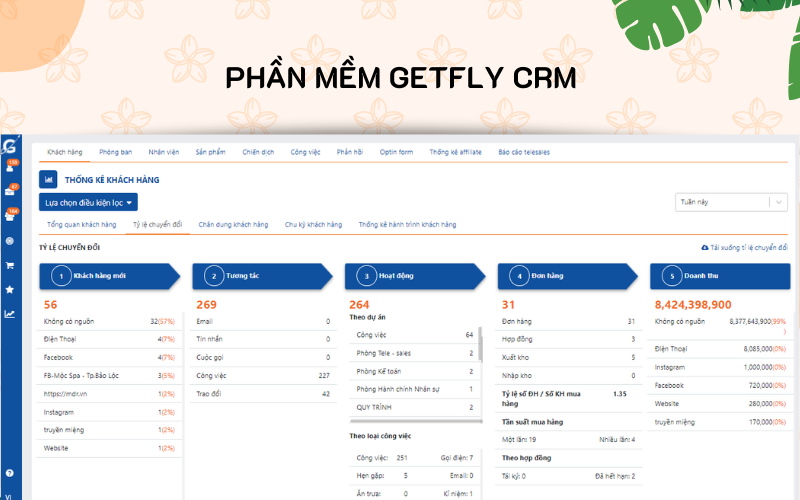Click the Instagram row under Doanh thu
Viewport: 800px width, 500px height.
pos(720,367)
